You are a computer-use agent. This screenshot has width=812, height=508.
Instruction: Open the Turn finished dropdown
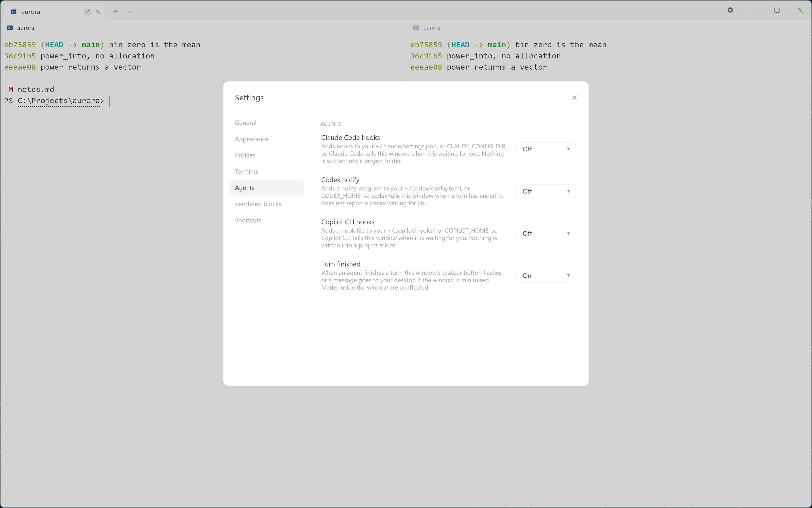546,276
